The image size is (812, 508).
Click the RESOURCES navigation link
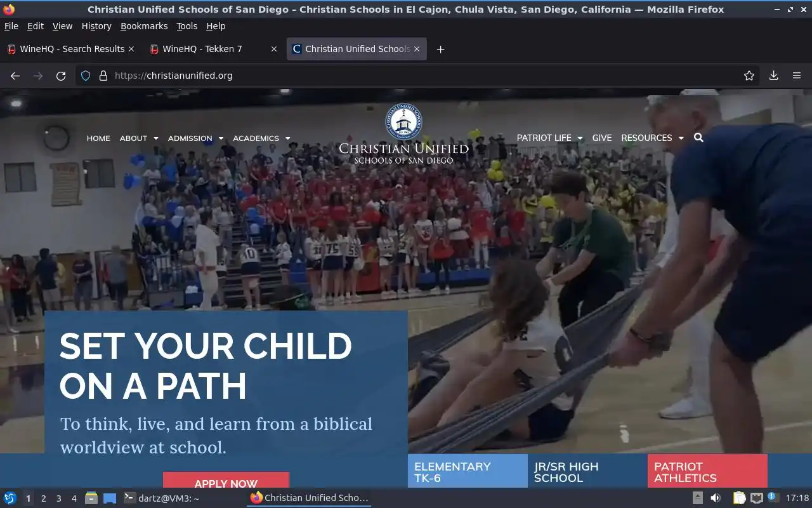click(646, 138)
